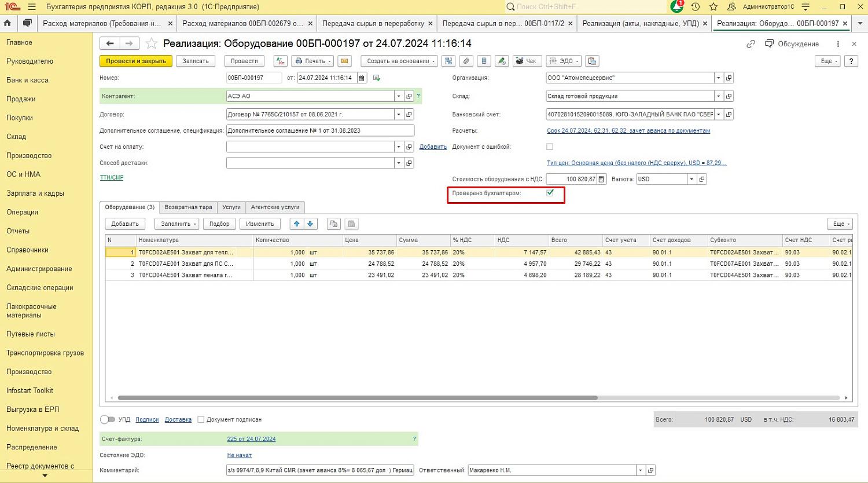Open the calendar picker next to document date

pos(362,78)
